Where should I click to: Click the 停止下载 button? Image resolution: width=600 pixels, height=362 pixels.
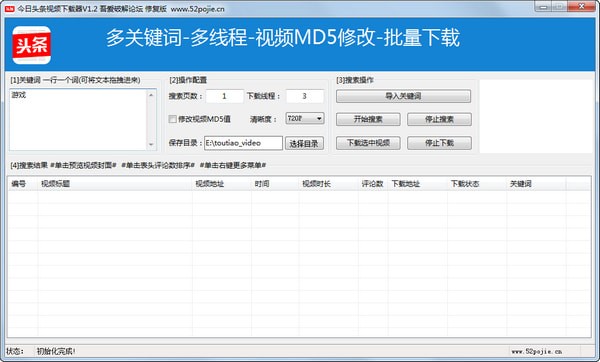coord(439,143)
